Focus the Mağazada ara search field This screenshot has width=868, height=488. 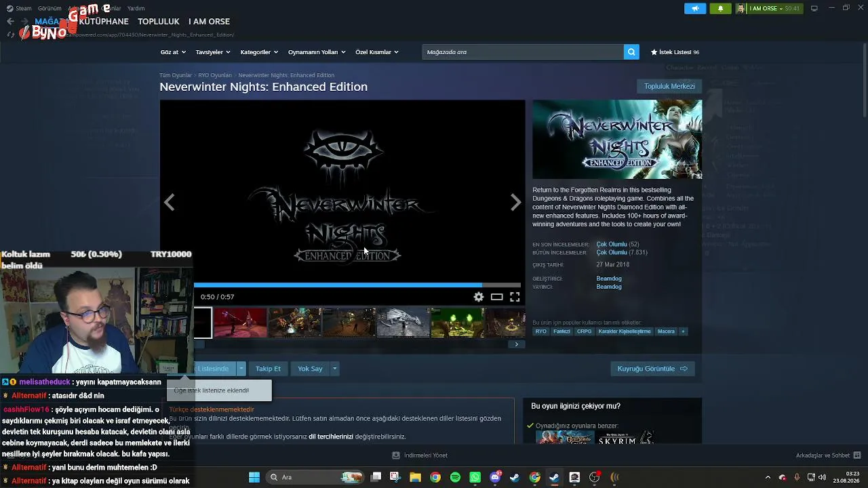click(x=523, y=52)
